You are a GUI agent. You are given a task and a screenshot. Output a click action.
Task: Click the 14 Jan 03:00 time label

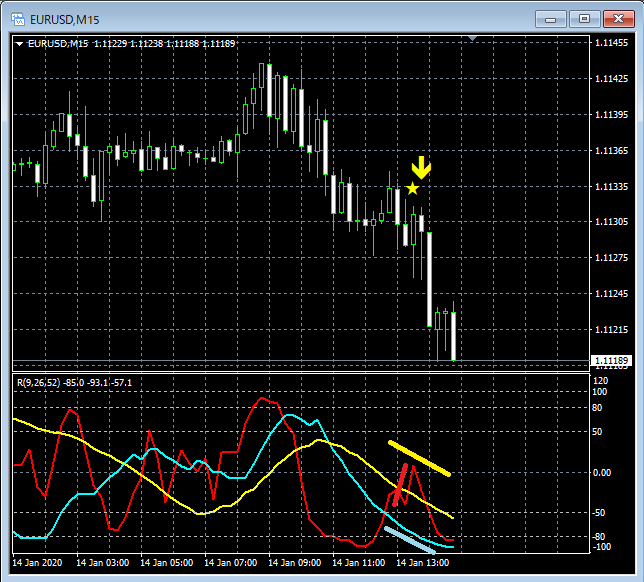pyautogui.click(x=103, y=562)
